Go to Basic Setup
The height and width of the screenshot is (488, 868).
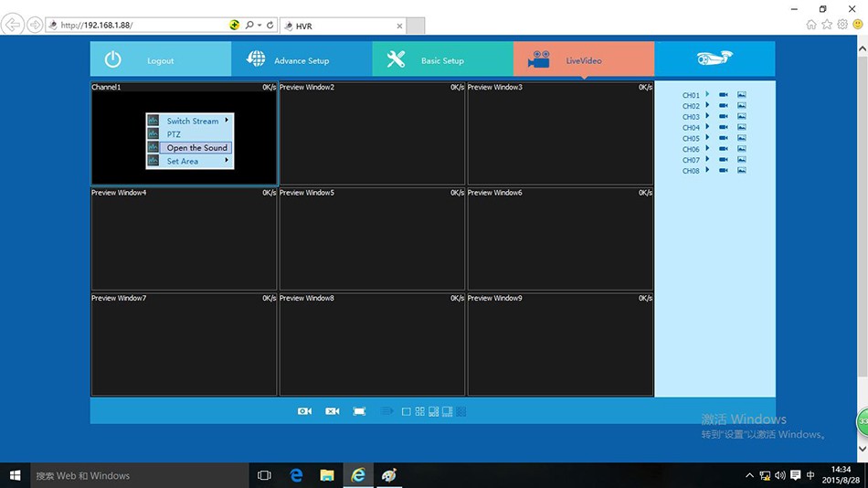pyautogui.click(x=441, y=60)
